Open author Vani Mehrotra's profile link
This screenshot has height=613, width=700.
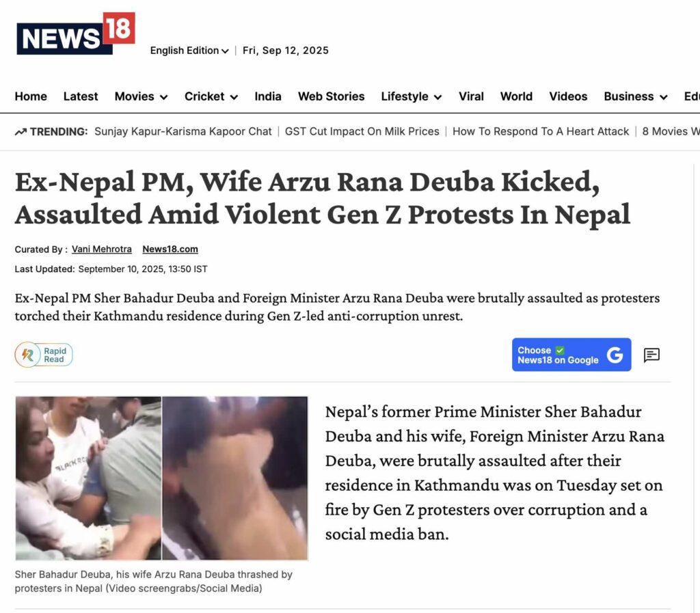coord(102,249)
